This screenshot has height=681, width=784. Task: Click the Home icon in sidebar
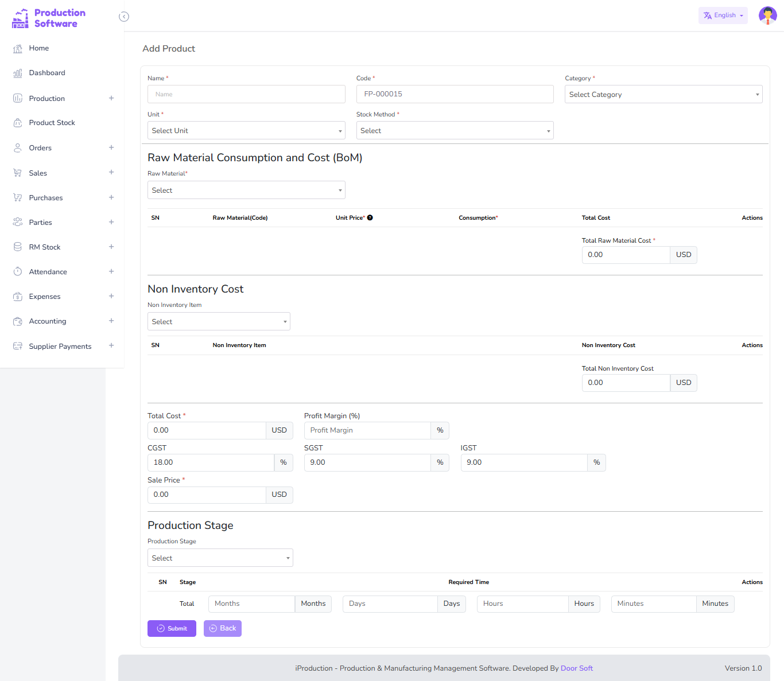18,49
